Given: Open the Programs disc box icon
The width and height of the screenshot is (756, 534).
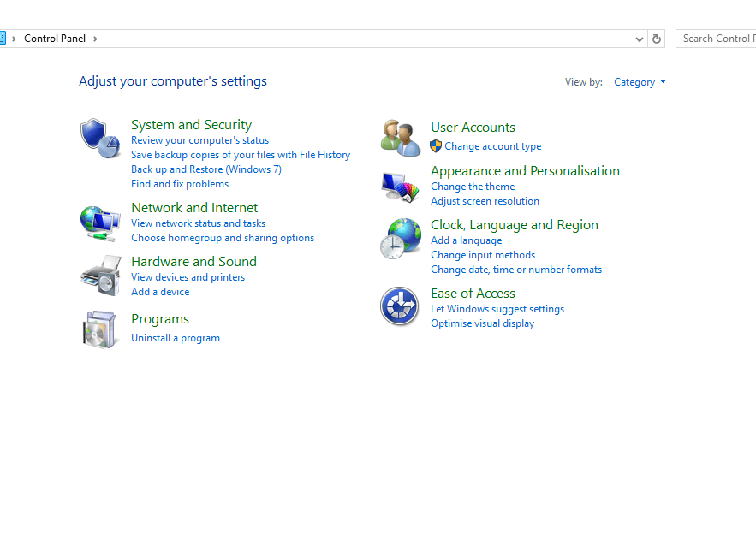Looking at the screenshot, I should 99,329.
